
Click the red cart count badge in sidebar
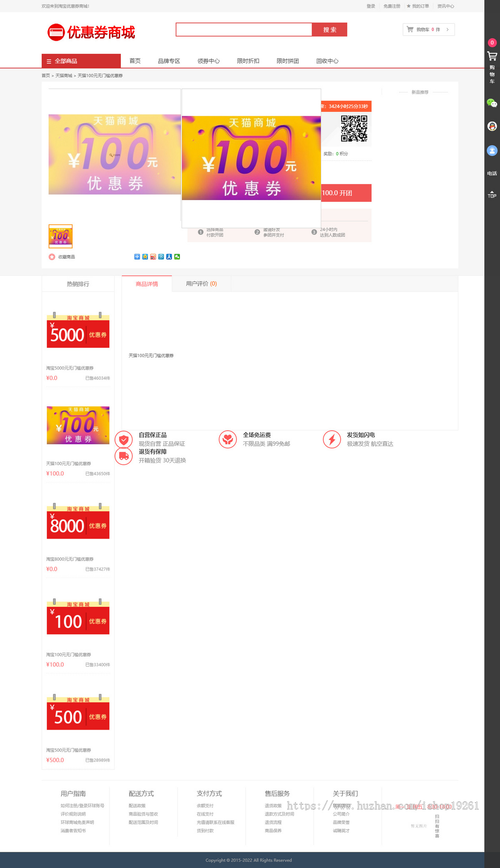pos(492,43)
